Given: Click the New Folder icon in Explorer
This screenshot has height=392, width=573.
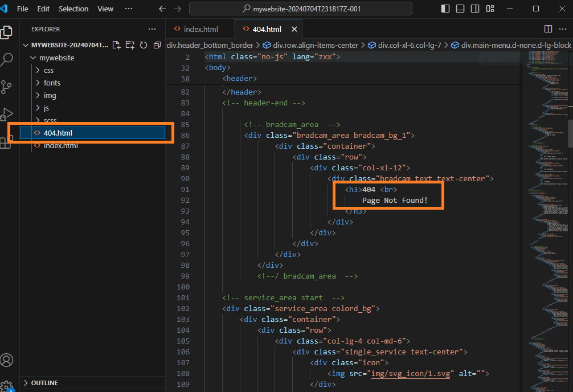Looking at the screenshot, I should tap(130, 45).
